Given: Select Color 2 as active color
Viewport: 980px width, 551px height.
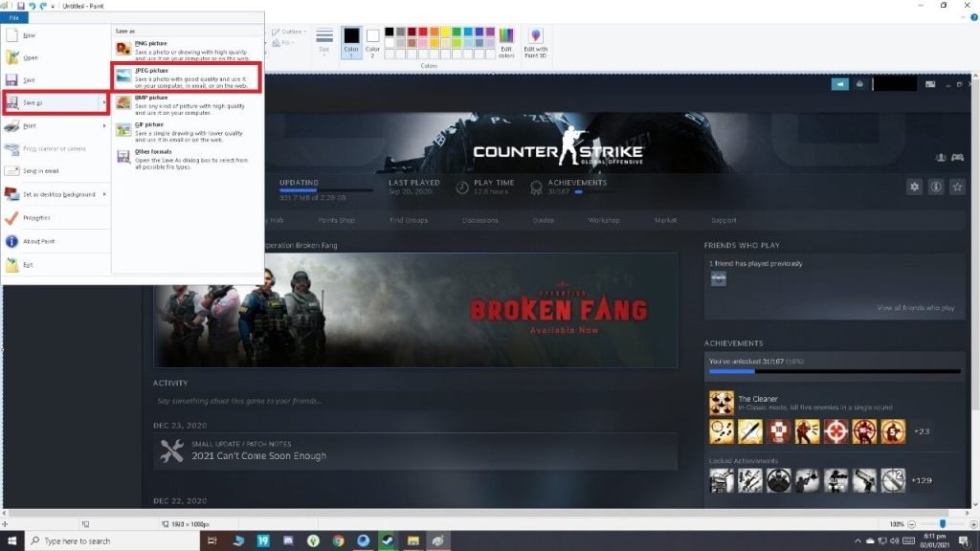Looking at the screenshot, I should coord(372,42).
